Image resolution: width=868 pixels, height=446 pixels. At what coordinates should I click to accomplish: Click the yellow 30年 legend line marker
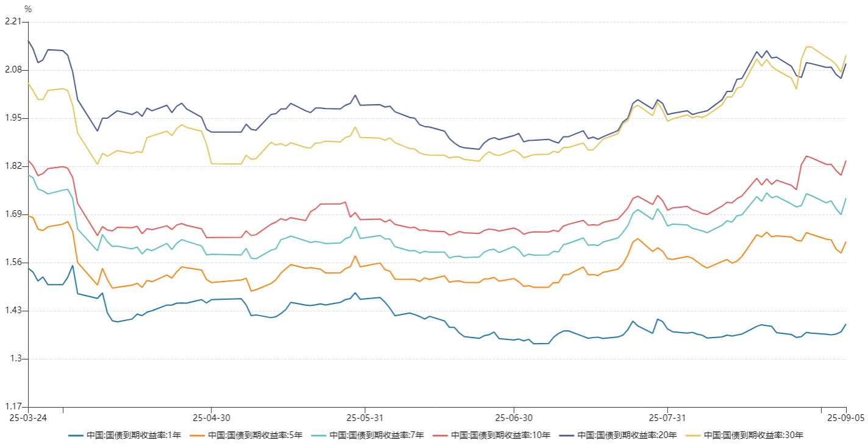click(693, 436)
